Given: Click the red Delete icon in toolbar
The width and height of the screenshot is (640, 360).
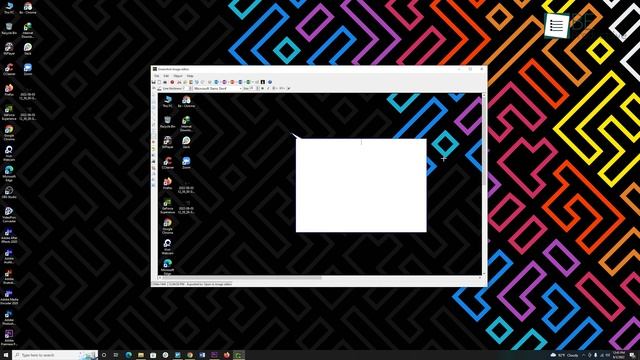Looking at the screenshot, I should (x=172, y=82).
